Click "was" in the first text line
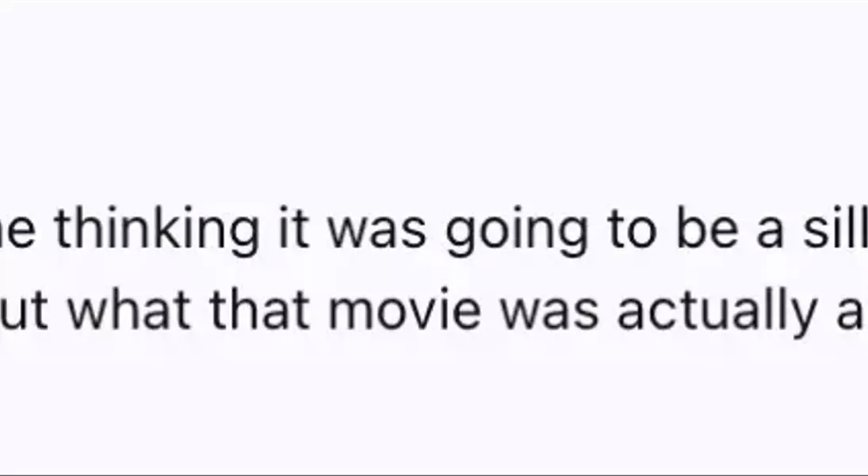This screenshot has width=868, height=476. tap(377, 233)
